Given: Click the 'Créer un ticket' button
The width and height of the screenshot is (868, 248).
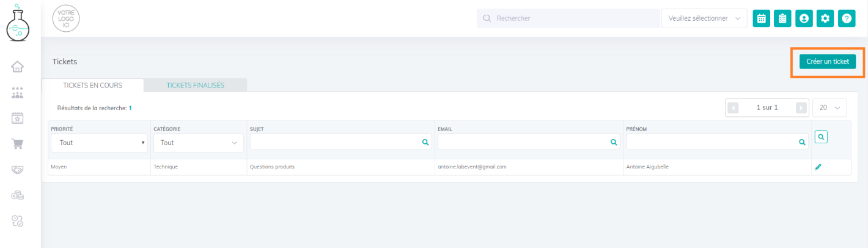Looking at the screenshot, I should 827,61.
